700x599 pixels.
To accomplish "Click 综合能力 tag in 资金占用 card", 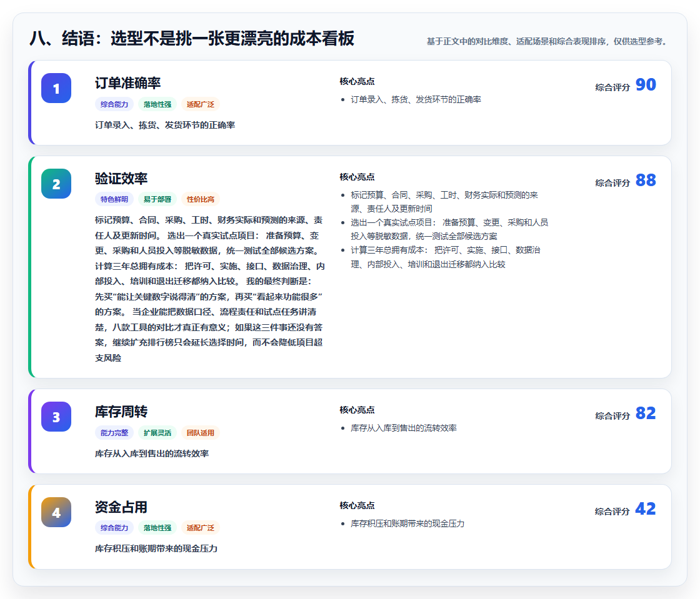I will click(114, 528).
